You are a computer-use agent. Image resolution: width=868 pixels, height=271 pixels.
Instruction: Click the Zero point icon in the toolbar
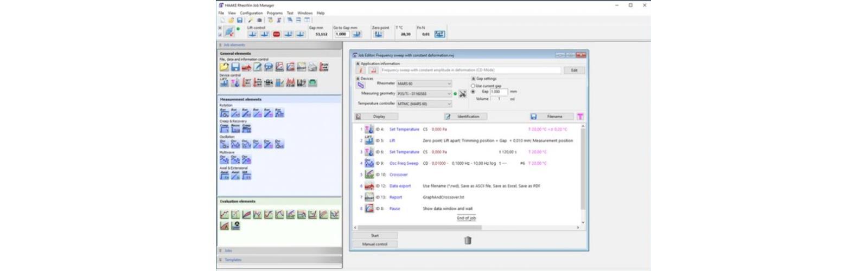[378, 34]
